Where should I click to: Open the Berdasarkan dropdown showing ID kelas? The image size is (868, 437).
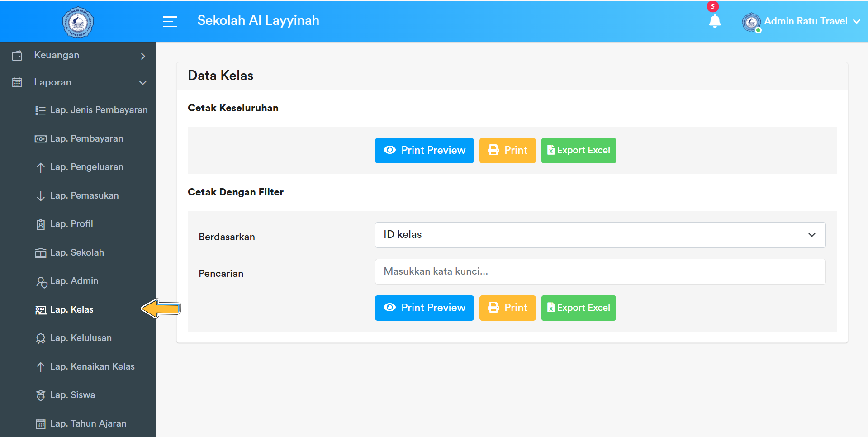pos(600,234)
